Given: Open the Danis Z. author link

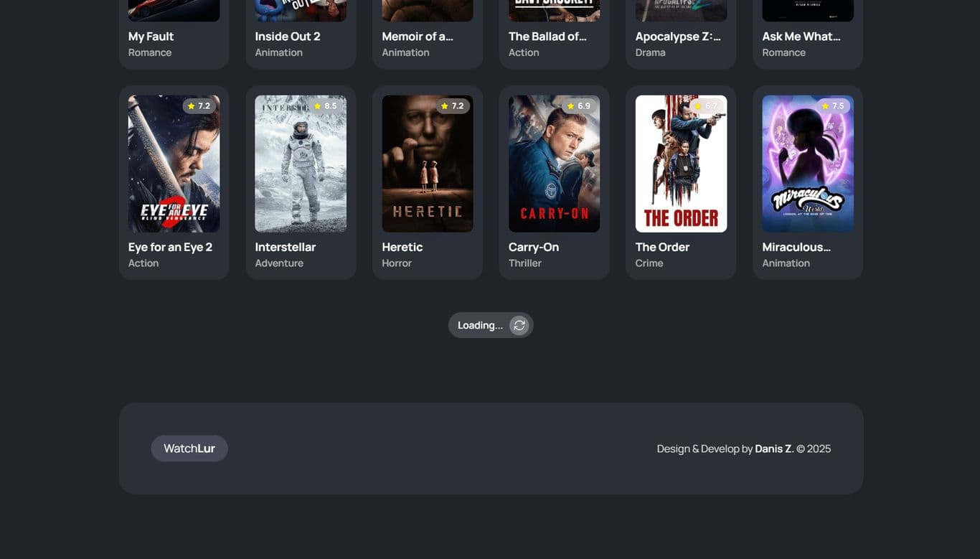Looking at the screenshot, I should tap(774, 448).
